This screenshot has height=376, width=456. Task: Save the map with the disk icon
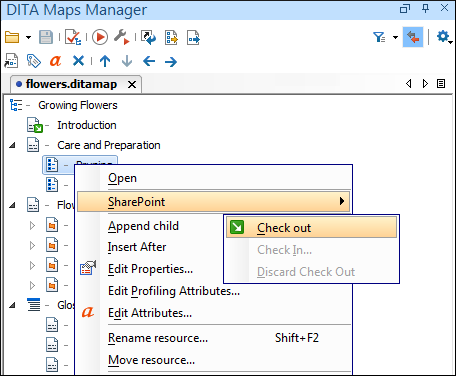[46, 37]
